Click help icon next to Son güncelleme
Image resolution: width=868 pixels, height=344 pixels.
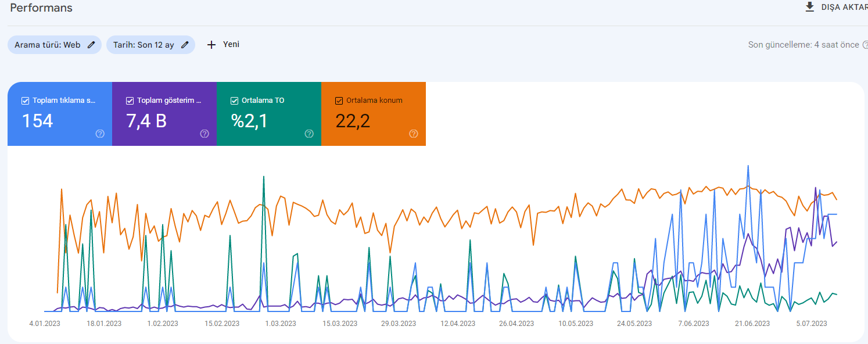point(865,45)
